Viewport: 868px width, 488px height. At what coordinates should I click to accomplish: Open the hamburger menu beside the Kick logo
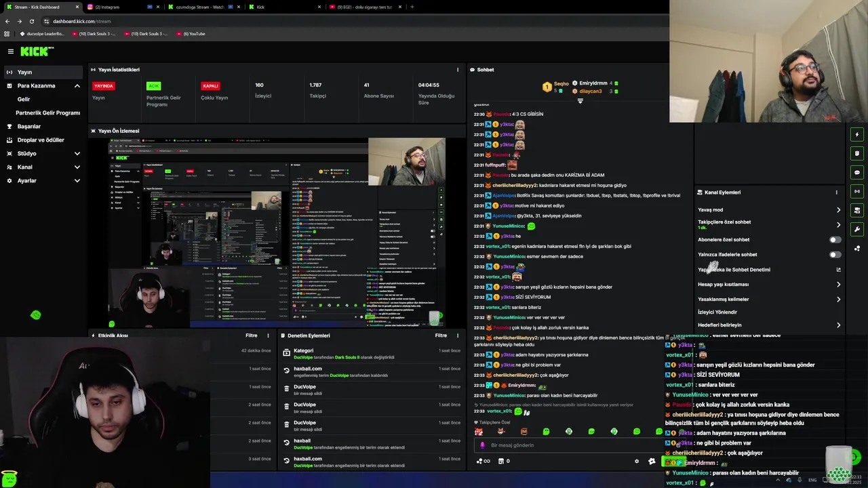[x=10, y=52]
